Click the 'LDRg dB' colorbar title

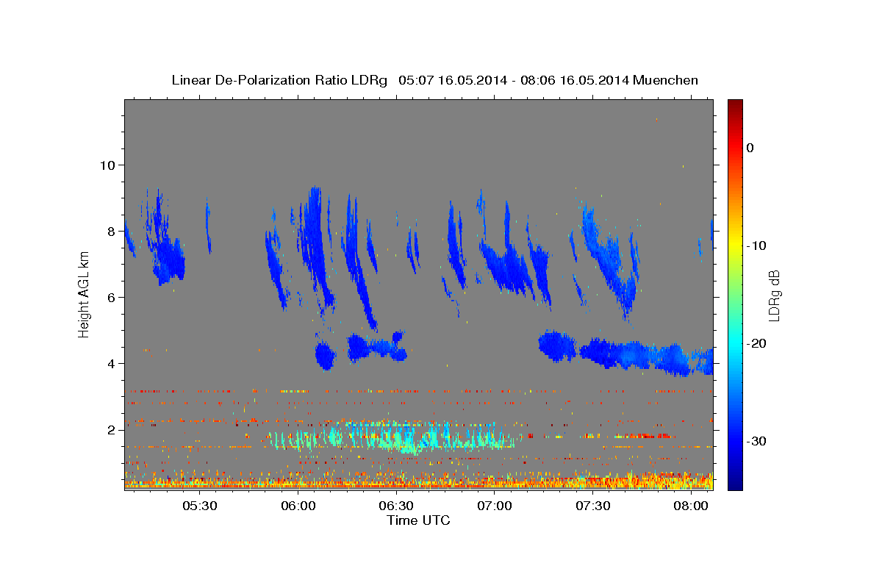[x=774, y=295]
